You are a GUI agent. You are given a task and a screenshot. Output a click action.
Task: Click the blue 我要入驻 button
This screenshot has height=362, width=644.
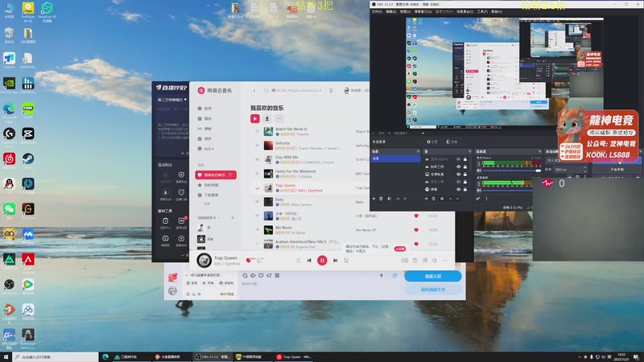(433, 276)
